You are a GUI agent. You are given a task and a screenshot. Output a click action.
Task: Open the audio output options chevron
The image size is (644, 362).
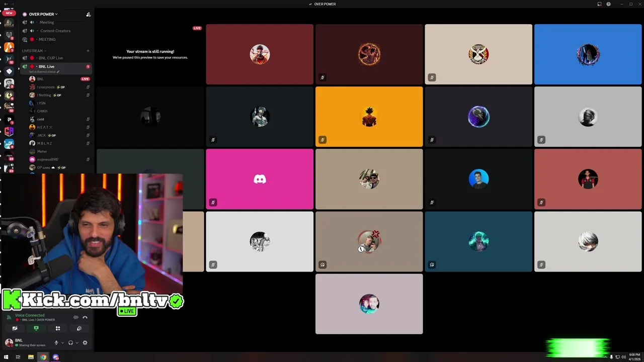tap(76, 343)
